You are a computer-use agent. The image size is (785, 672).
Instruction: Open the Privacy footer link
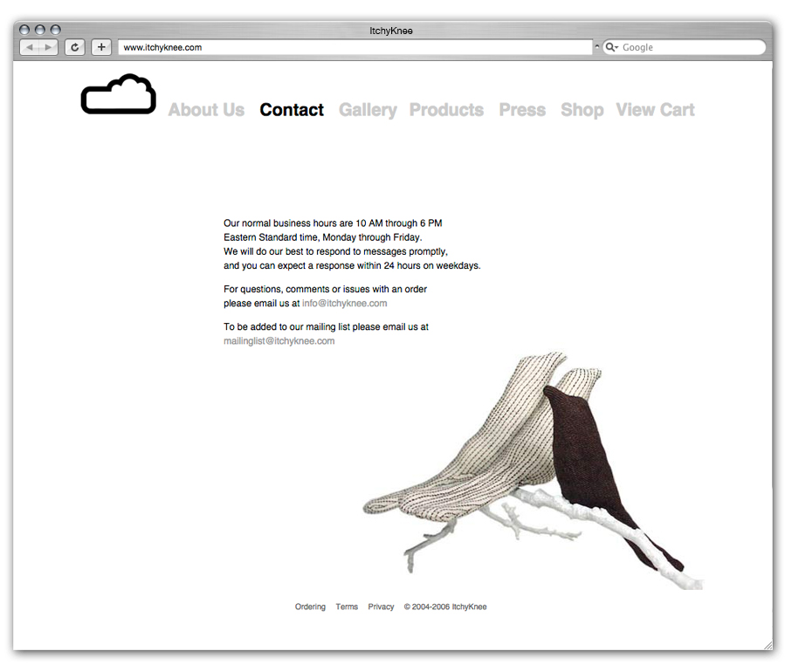(x=381, y=607)
